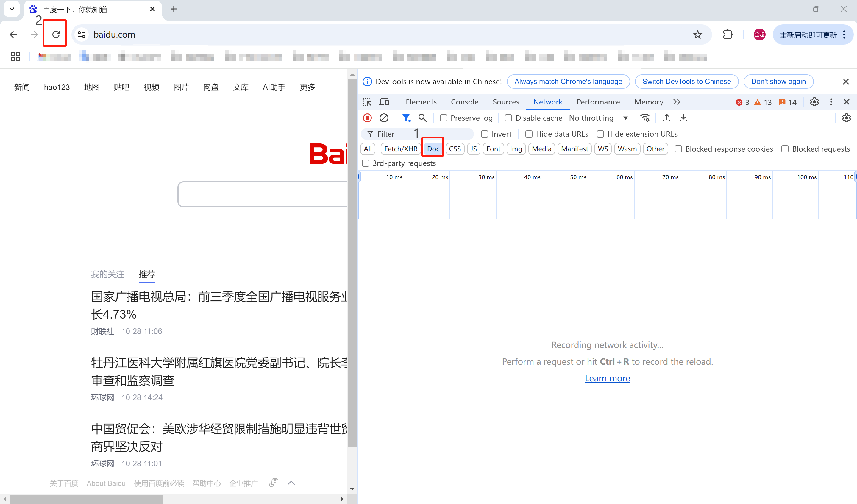Switch to the Elements tab
The height and width of the screenshot is (504, 857).
[421, 102]
